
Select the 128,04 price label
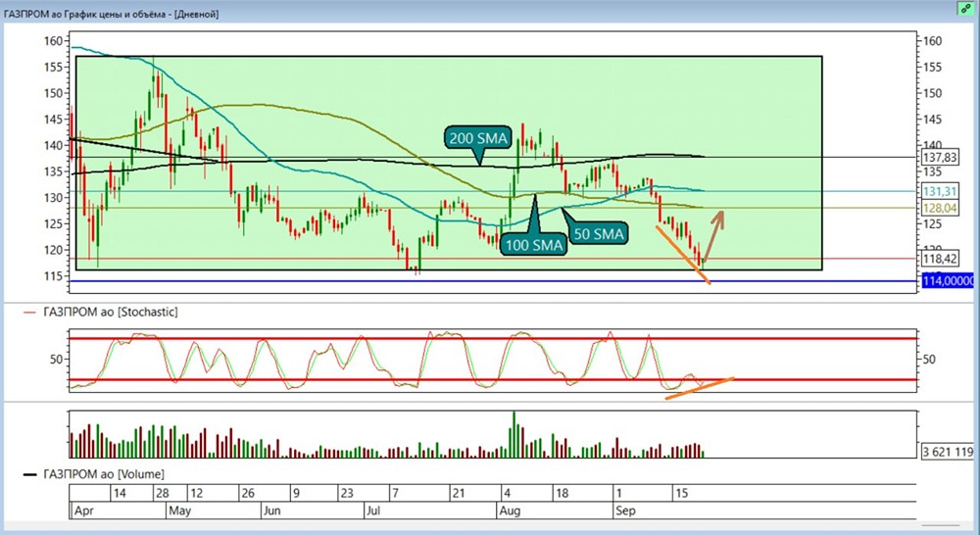pyautogui.click(x=940, y=208)
